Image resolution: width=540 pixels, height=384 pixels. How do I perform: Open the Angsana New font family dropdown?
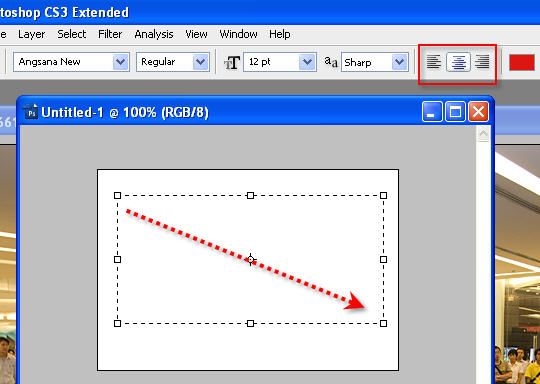pos(71,62)
